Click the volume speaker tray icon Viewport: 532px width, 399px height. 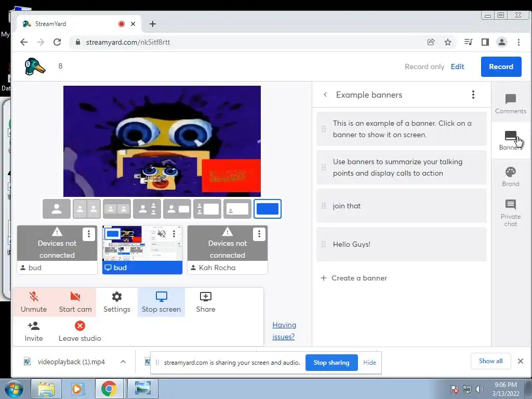(480, 389)
